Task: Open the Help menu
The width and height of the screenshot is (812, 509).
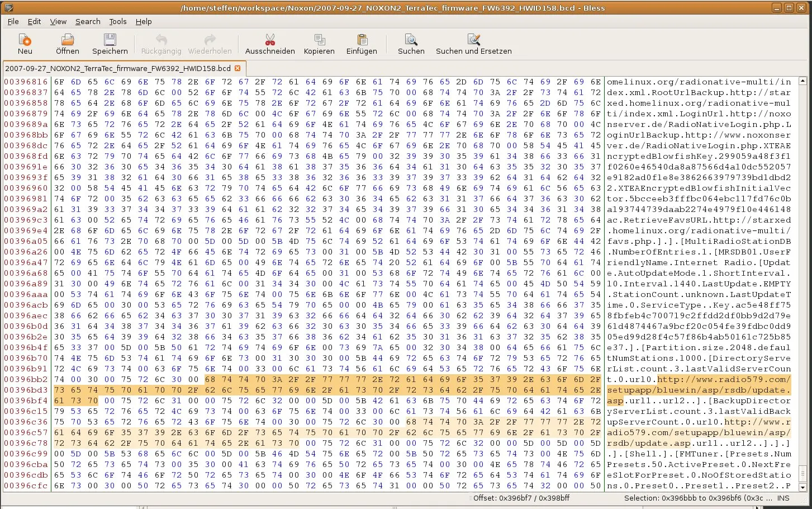Action: click(x=143, y=21)
